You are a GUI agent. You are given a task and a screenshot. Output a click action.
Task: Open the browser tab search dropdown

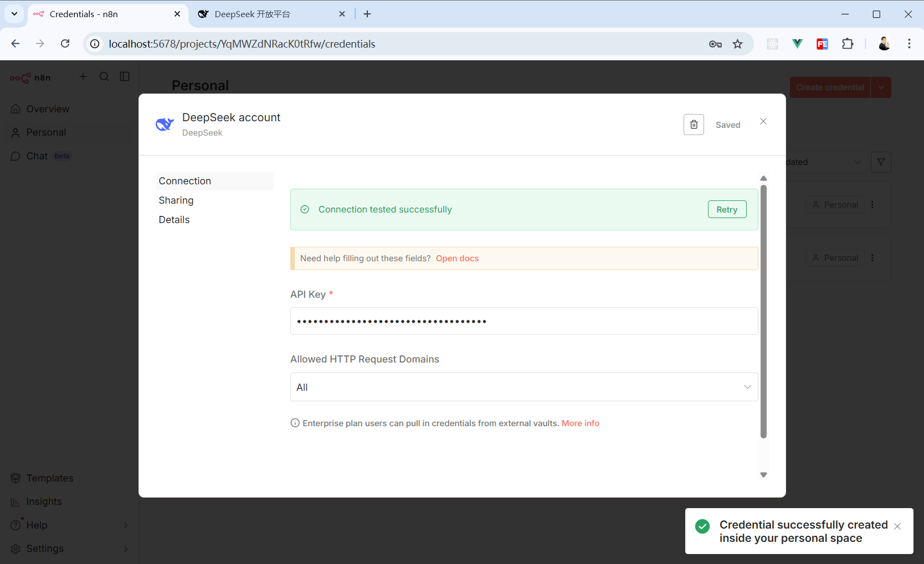[14, 14]
